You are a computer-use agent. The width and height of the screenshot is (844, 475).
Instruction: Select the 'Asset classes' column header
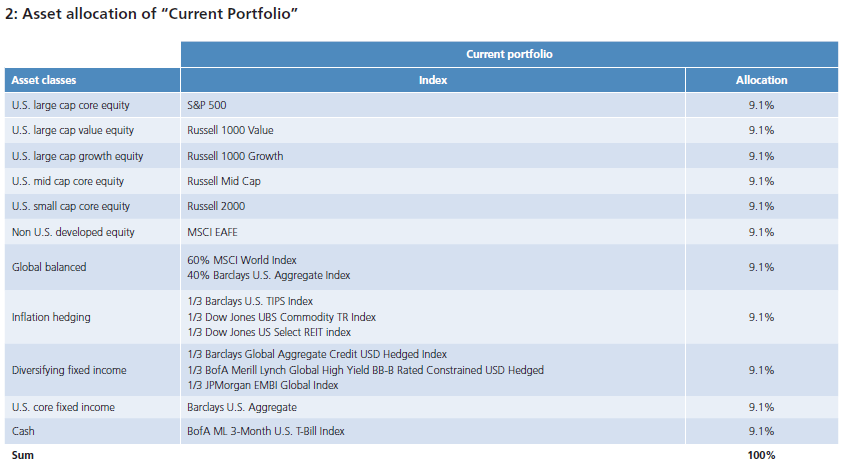point(92,80)
